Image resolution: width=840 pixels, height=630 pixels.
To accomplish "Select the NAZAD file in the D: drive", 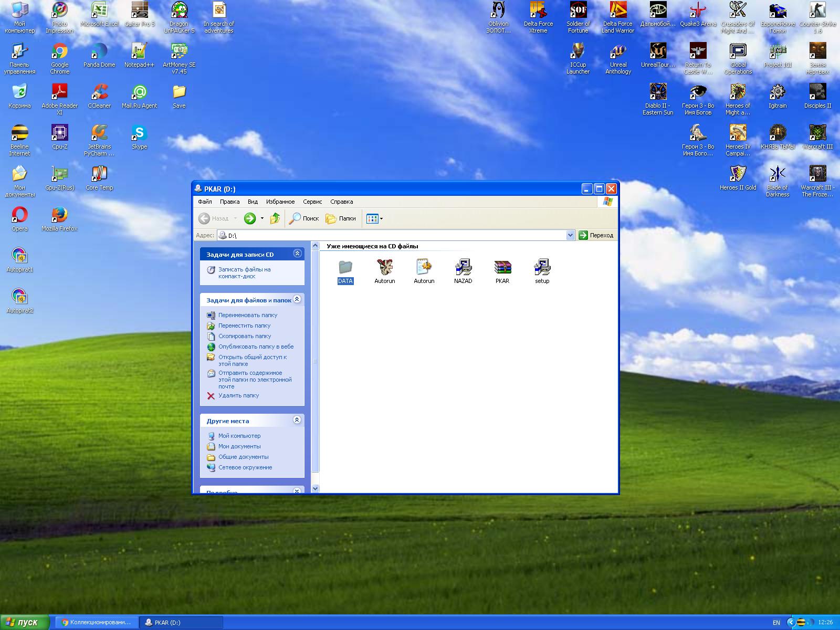I will click(x=463, y=268).
